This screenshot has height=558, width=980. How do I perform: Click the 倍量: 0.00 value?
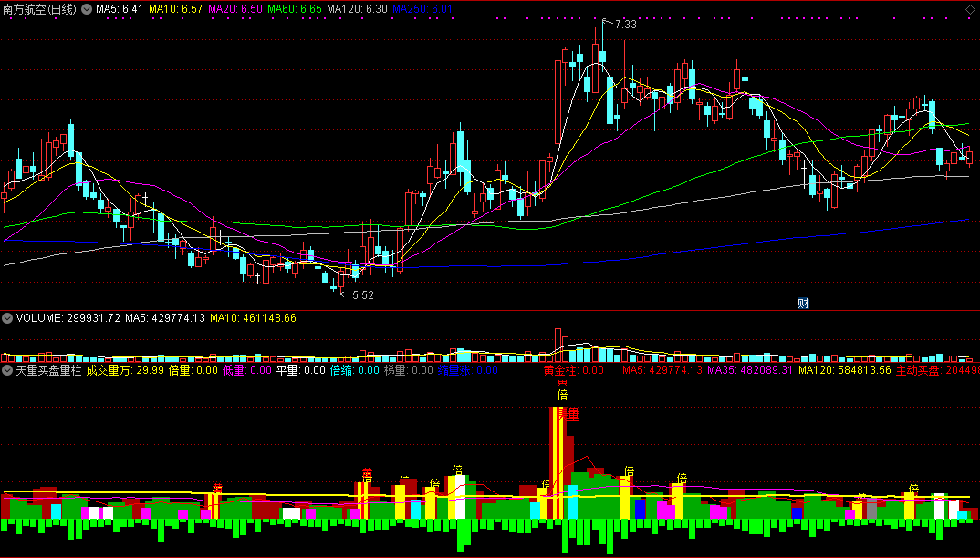point(193,370)
